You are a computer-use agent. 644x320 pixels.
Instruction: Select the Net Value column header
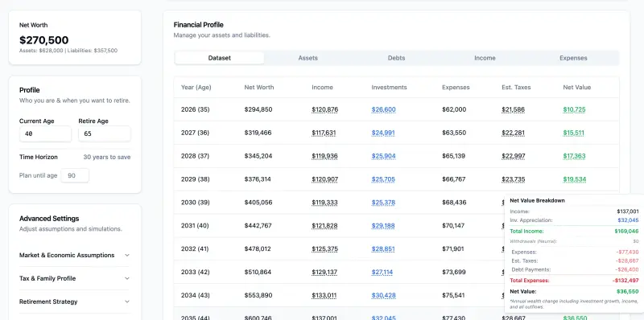coord(576,87)
